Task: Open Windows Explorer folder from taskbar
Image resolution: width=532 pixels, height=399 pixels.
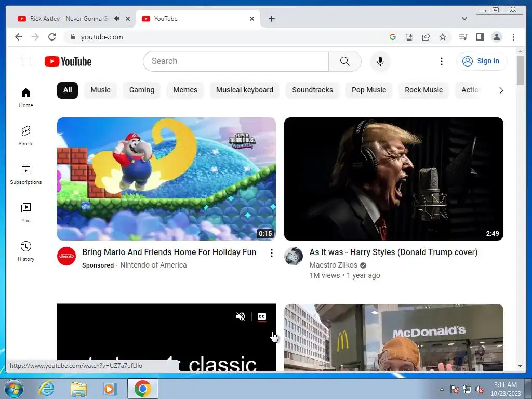Action: coord(78,389)
